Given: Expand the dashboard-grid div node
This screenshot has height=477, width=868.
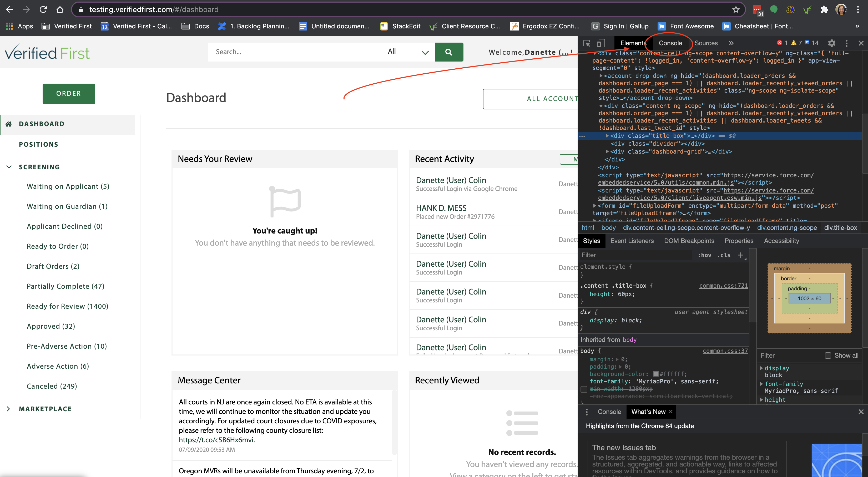Looking at the screenshot, I should pyautogui.click(x=607, y=151).
